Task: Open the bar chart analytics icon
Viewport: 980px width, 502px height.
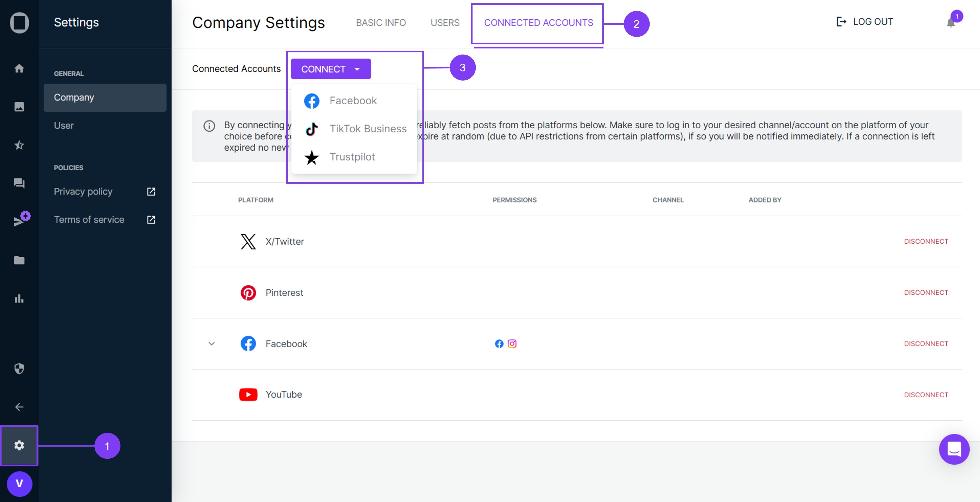Action: (x=19, y=299)
